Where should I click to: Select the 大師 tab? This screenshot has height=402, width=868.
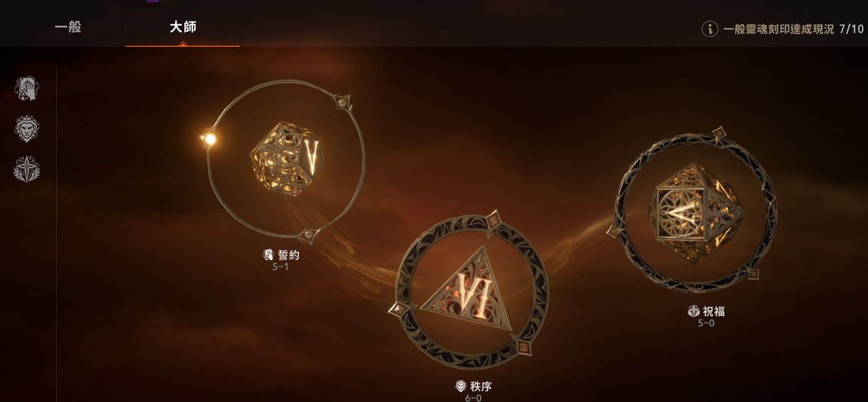[x=183, y=26]
